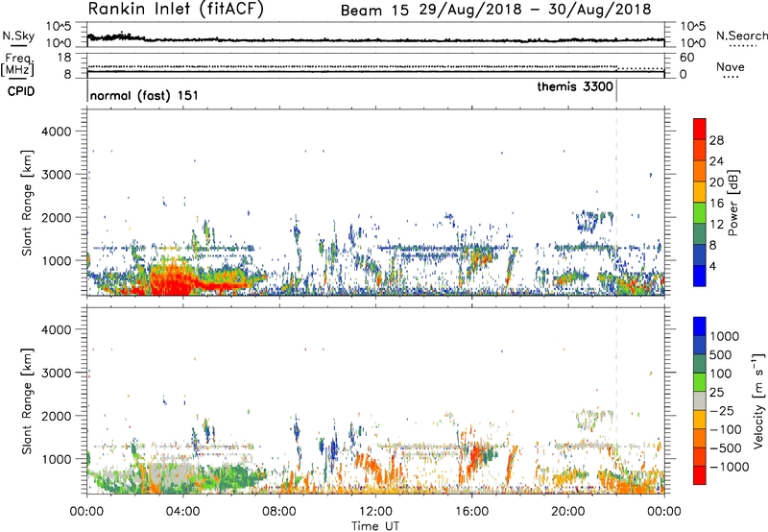The height and width of the screenshot is (532, 768).
Task: Click the '2000' tick on velocity panel axis
Action: pos(57,416)
